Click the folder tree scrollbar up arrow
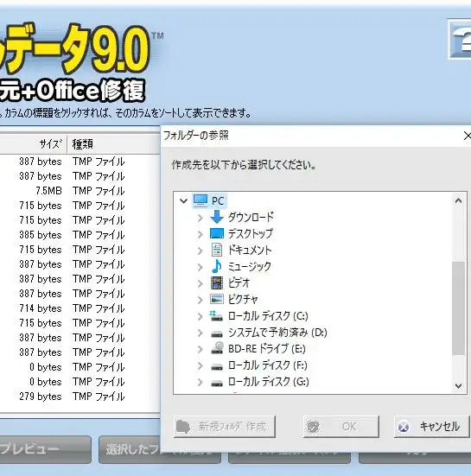The height and width of the screenshot is (476, 471). tap(458, 200)
